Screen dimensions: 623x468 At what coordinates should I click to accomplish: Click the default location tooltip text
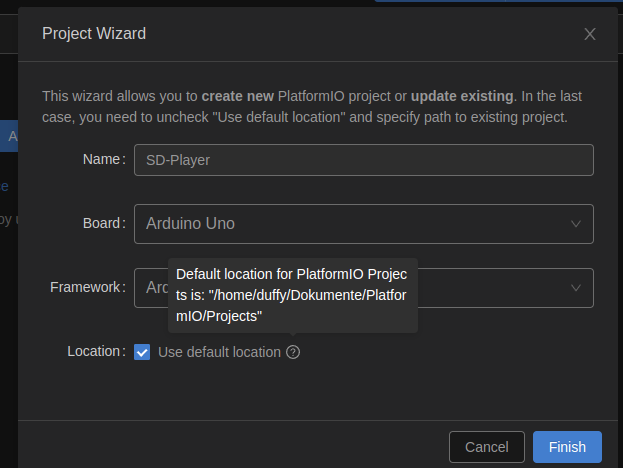click(291, 295)
